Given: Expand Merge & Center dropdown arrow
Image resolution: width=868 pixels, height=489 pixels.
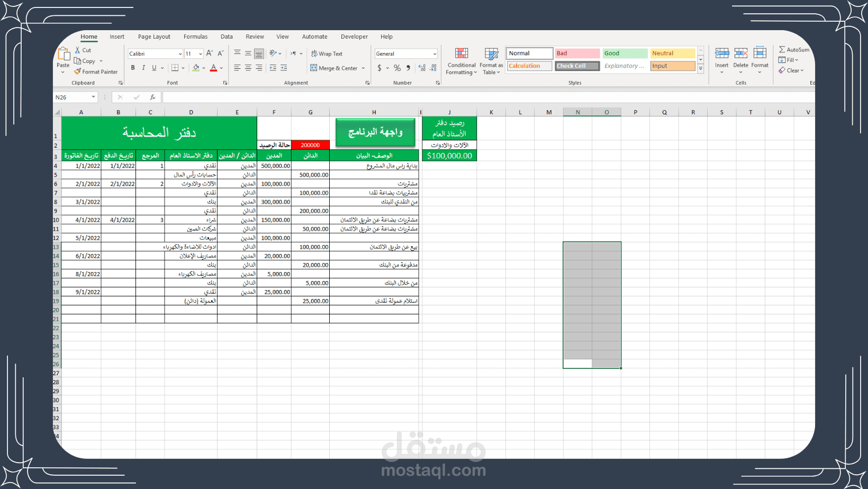Looking at the screenshot, I should 363,68.
